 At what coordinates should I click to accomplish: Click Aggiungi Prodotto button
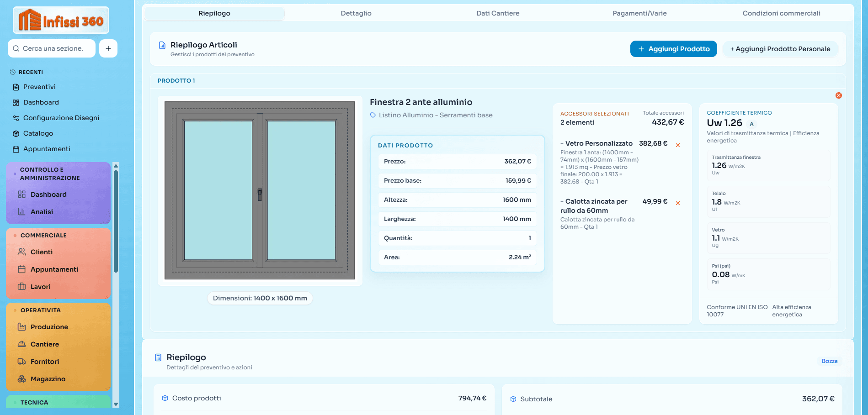click(x=673, y=49)
